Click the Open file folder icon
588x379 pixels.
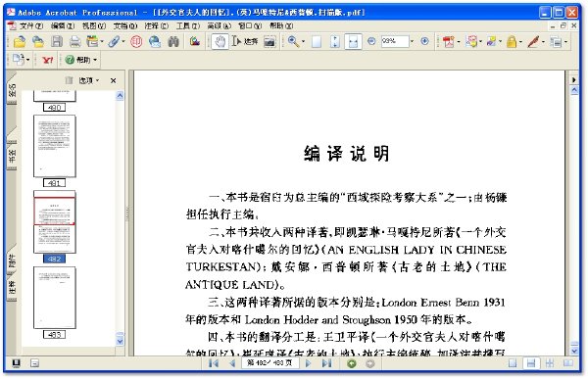[x=20, y=41]
